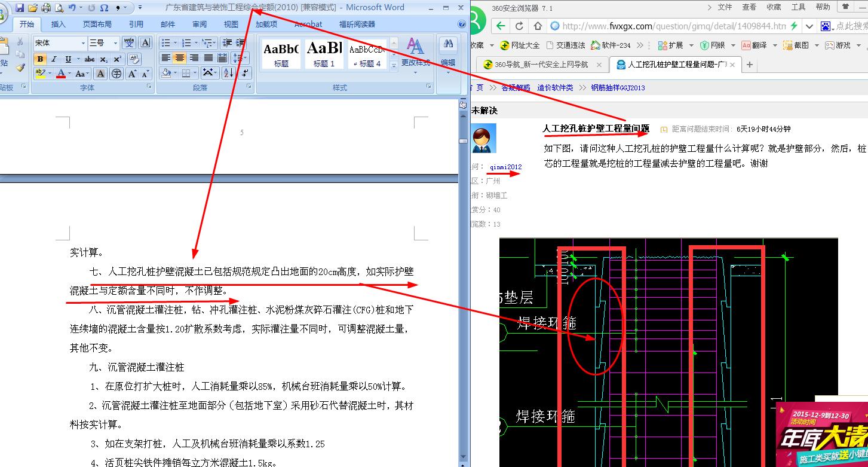Open 视图 ribbon tab
This screenshot has width=868, height=467.
[x=231, y=25]
